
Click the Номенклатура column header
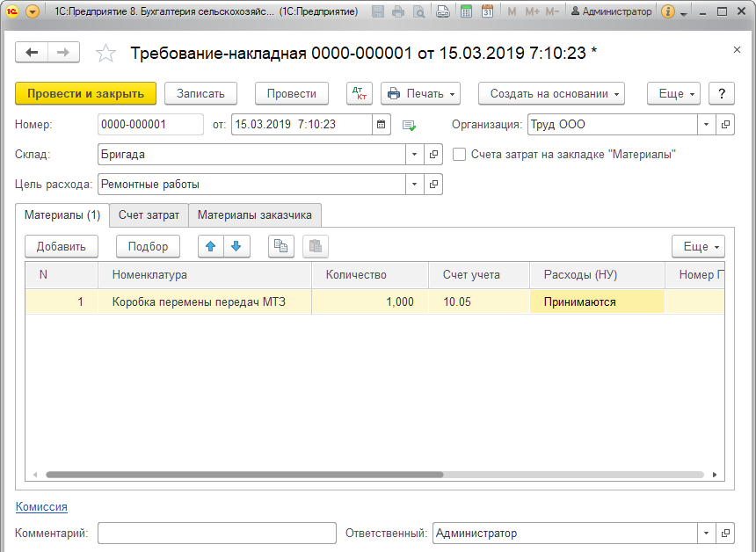[205, 275]
